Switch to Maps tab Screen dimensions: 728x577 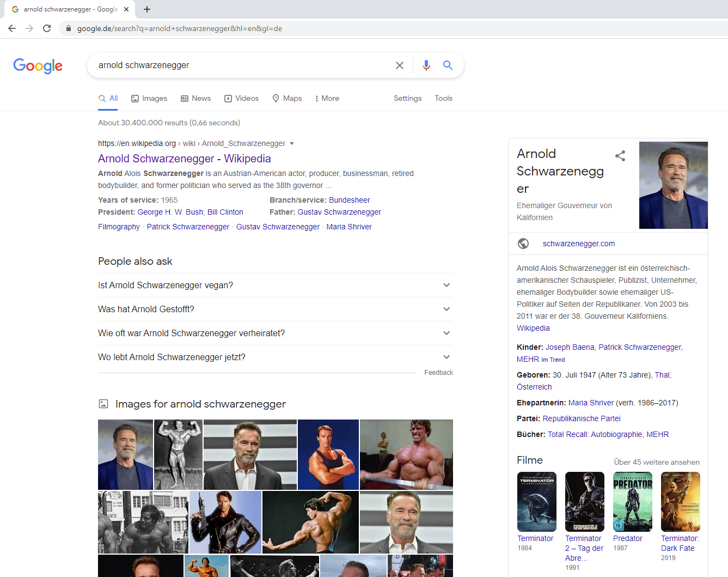[x=287, y=98]
